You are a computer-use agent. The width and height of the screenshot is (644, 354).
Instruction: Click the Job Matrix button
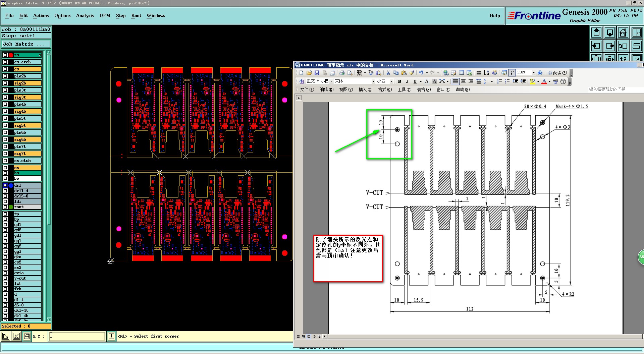pyautogui.click(x=26, y=44)
